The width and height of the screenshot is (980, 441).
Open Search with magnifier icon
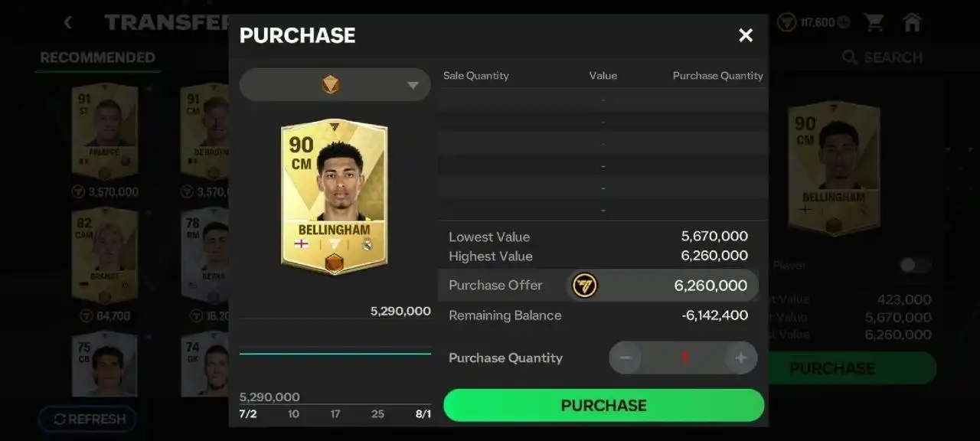coord(849,57)
